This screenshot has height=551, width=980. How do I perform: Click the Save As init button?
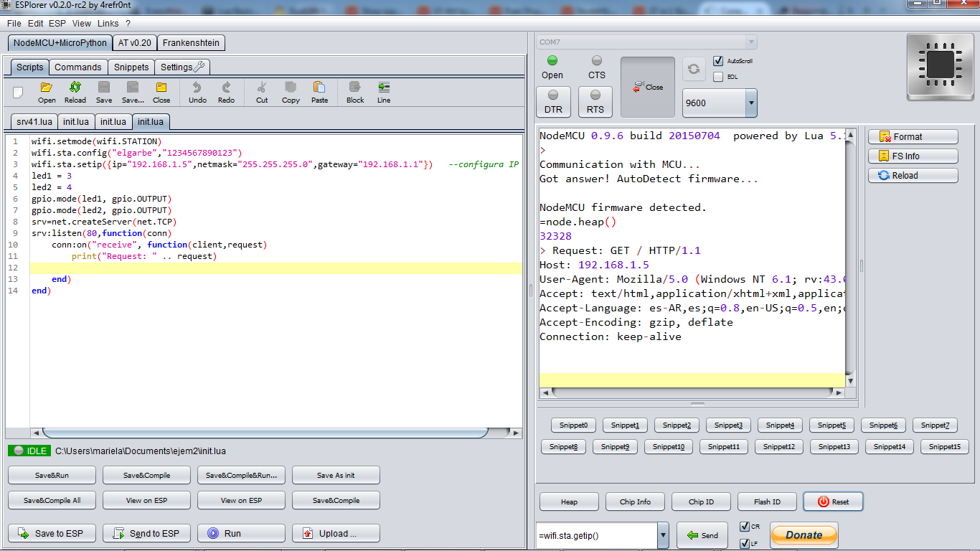coord(336,475)
